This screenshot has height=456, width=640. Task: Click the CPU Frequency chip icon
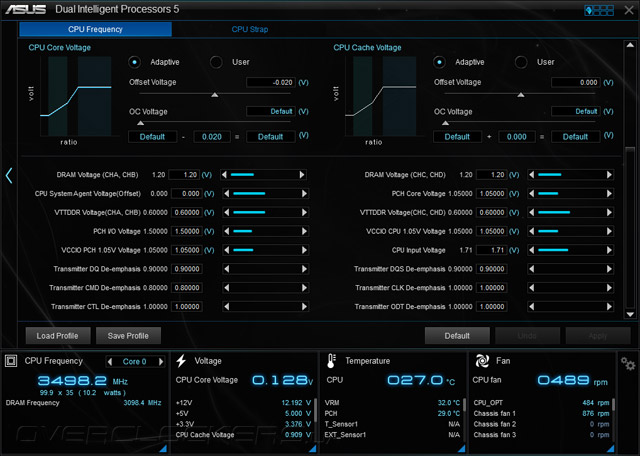pos(11,361)
